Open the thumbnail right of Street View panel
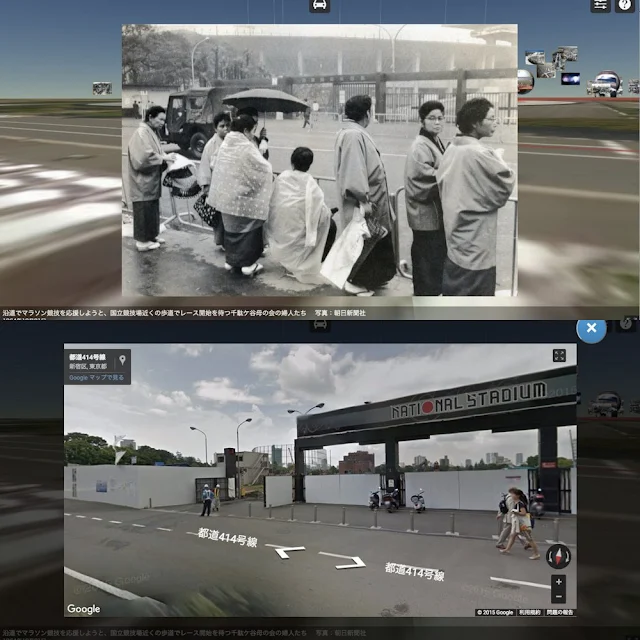 coord(606,404)
